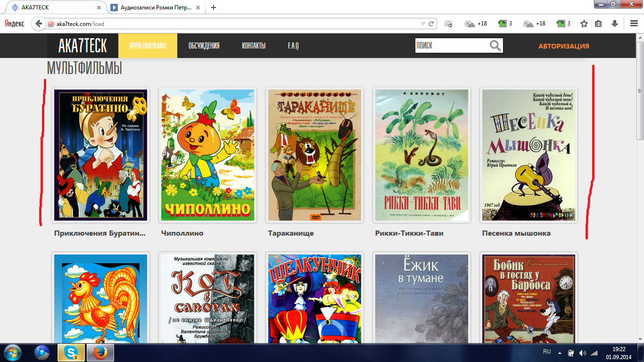This screenshot has width=644, height=362.
Task: Go back with the browser back arrow
Action: click(x=39, y=24)
